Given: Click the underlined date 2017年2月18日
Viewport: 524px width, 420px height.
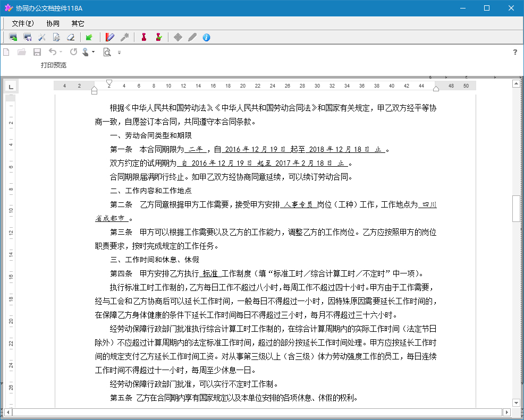Looking at the screenshot, I should [303, 163].
